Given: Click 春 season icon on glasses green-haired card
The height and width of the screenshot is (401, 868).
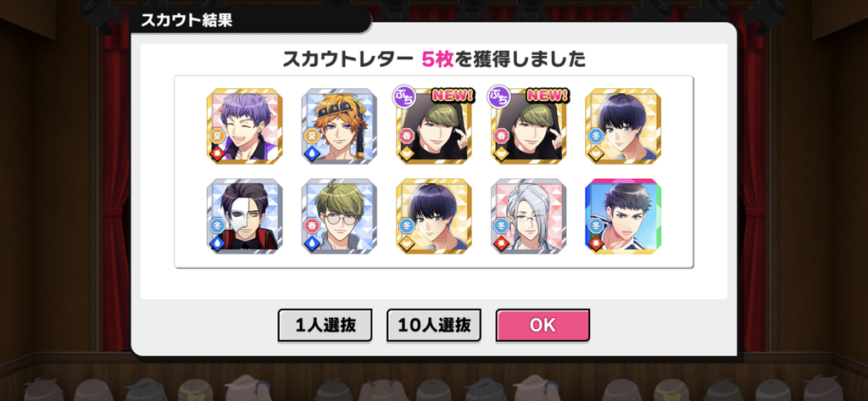Looking at the screenshot, I should (312, 226).
